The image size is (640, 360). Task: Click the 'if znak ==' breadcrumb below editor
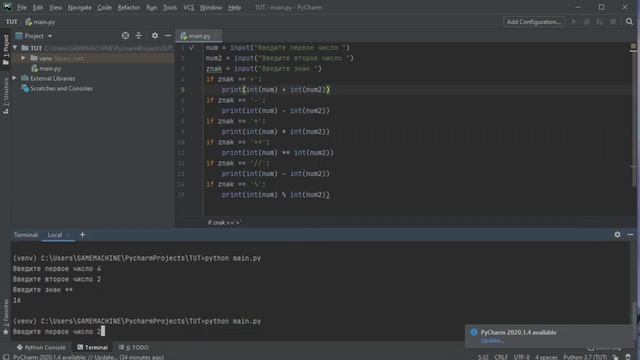click(x=224, y=222)
